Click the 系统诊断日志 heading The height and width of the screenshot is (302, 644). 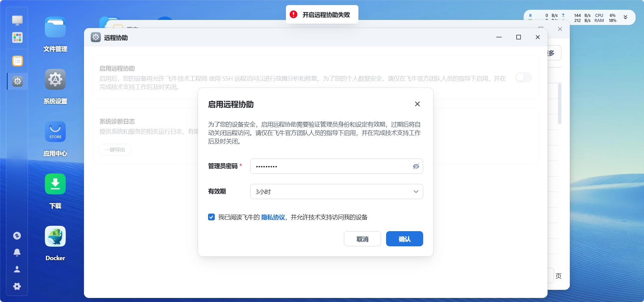coord(117,121)
